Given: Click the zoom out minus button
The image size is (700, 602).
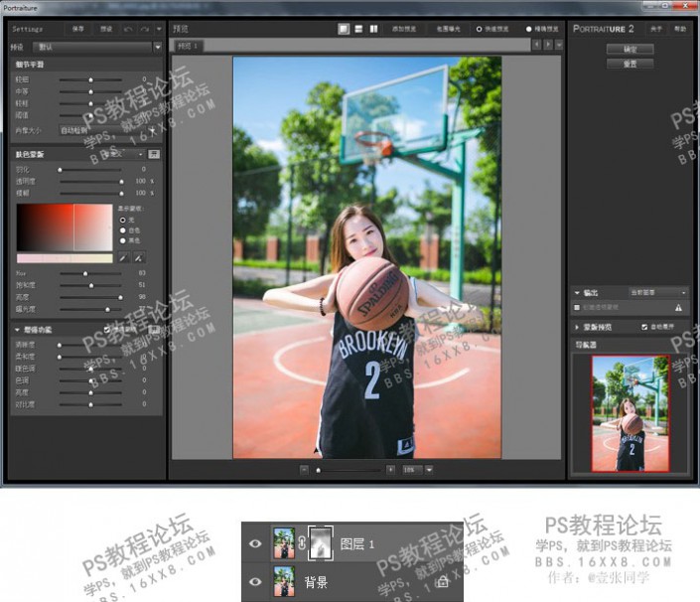Looking at the screenshot, I should coord(306,468).
